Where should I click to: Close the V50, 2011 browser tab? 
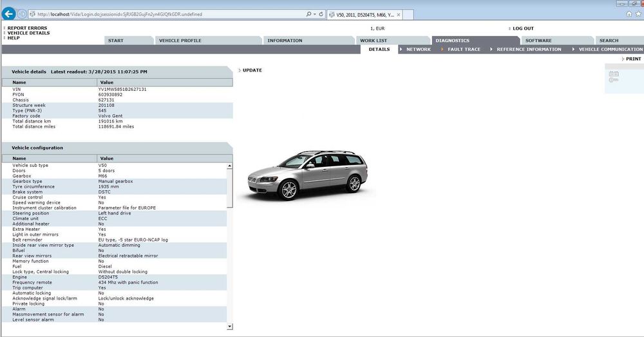coord(399,14)
